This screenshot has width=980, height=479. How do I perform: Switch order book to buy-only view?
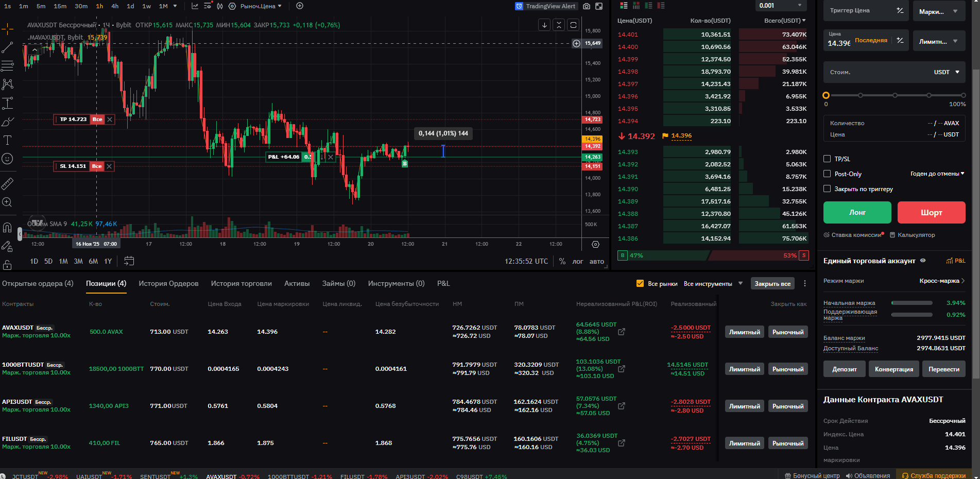pyautogui.click(x=649, y=5)
